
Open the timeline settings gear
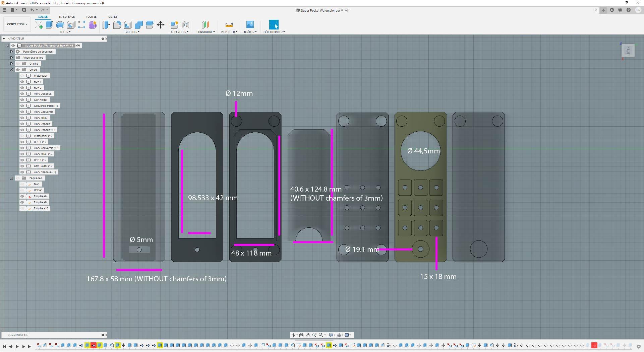639,347
